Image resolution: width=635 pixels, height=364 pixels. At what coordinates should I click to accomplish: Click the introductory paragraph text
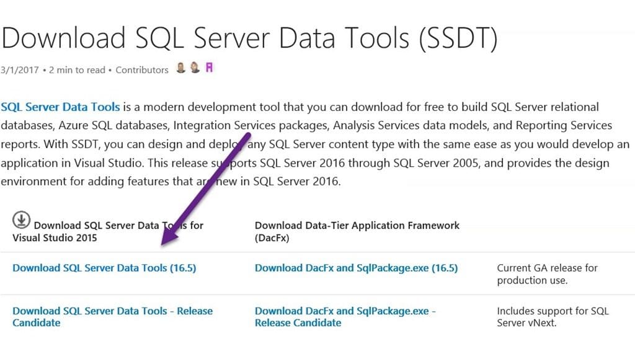pos(315,144)
